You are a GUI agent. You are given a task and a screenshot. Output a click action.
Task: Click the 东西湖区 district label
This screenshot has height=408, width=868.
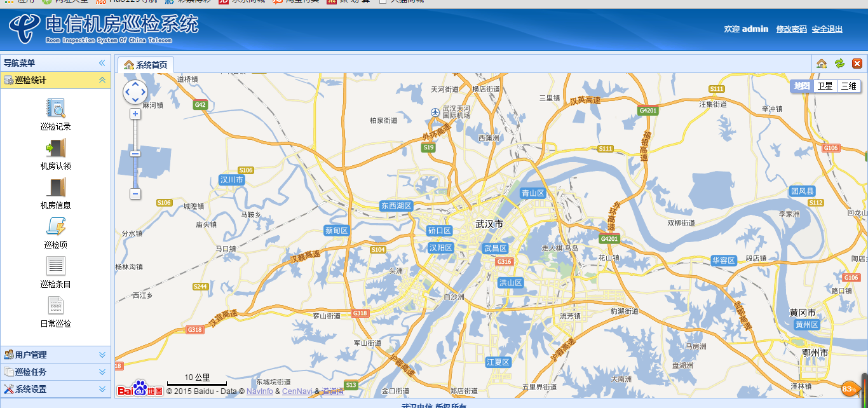[x=397, y=206]
